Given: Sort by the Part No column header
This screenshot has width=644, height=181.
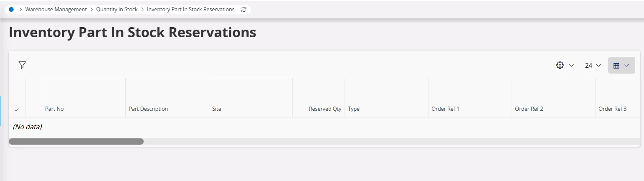Looking at the screenshot, I should [54, 109].
